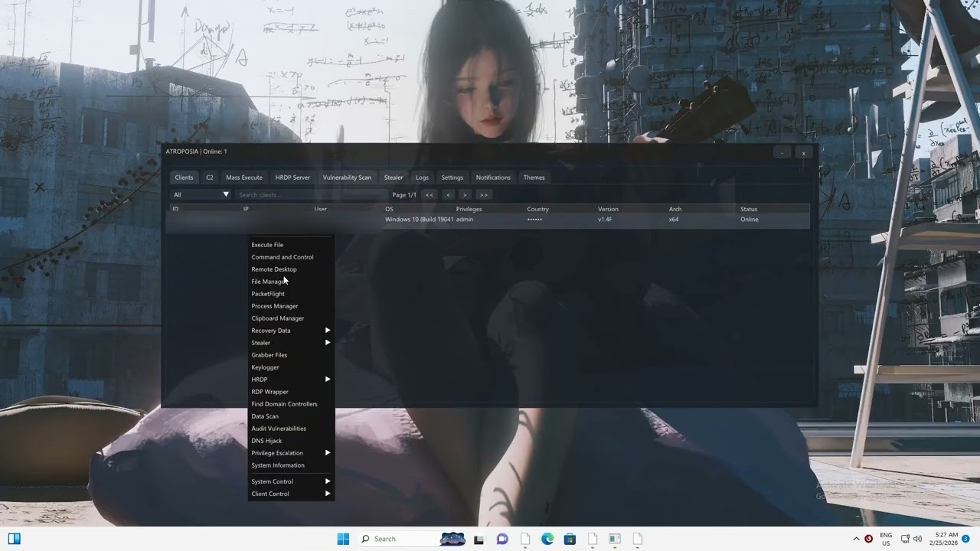980x551 pixels.
Task: Click the Country column header
Action: pyautogui.click(x=538, y=209)
